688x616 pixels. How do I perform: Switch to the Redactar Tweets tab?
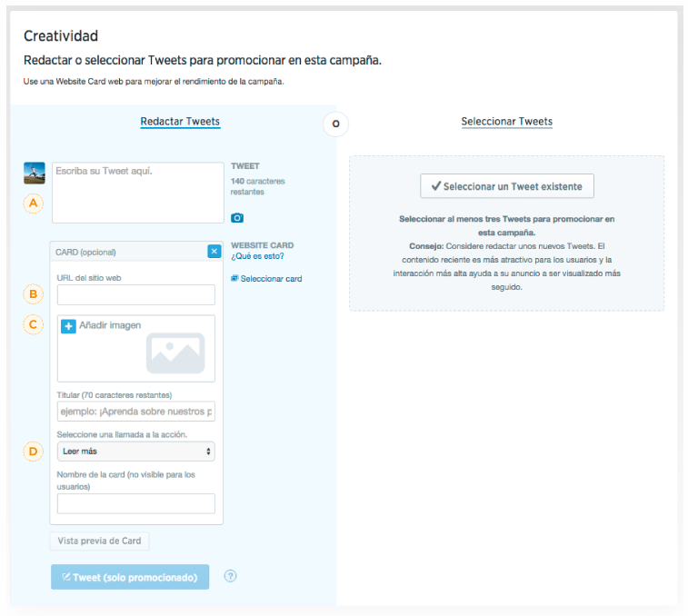tap(180, 122)
